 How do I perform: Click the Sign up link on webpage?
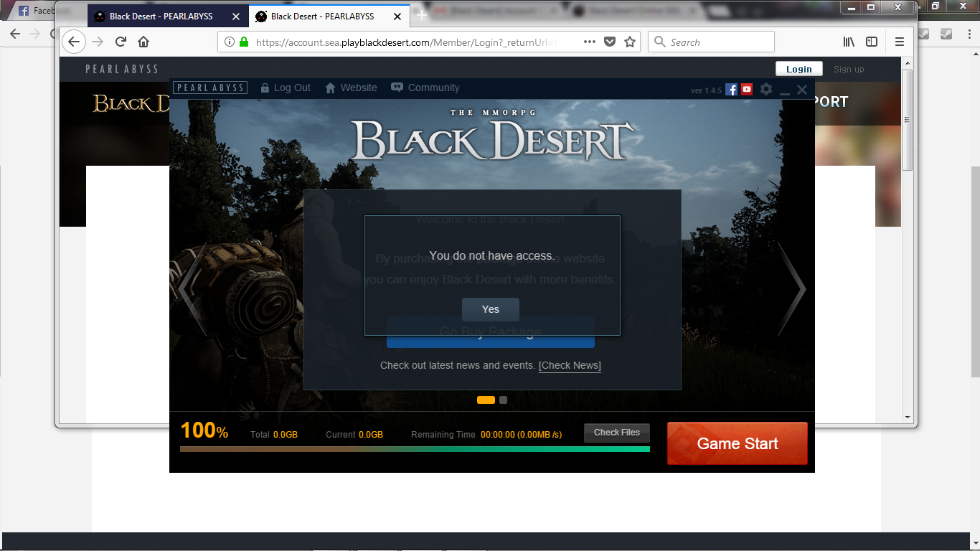pyautogui.click(x=849, y=69)
